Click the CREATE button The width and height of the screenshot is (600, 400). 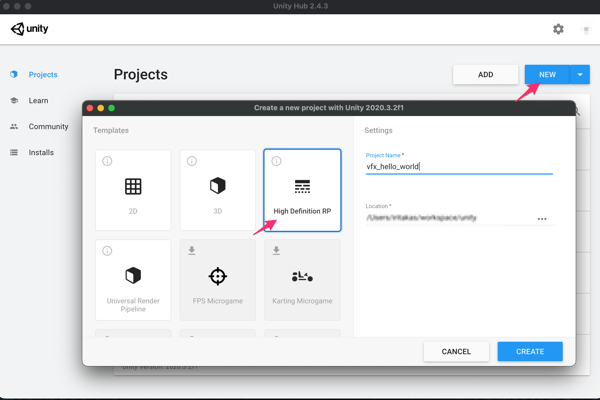click(x=530, y=351)
